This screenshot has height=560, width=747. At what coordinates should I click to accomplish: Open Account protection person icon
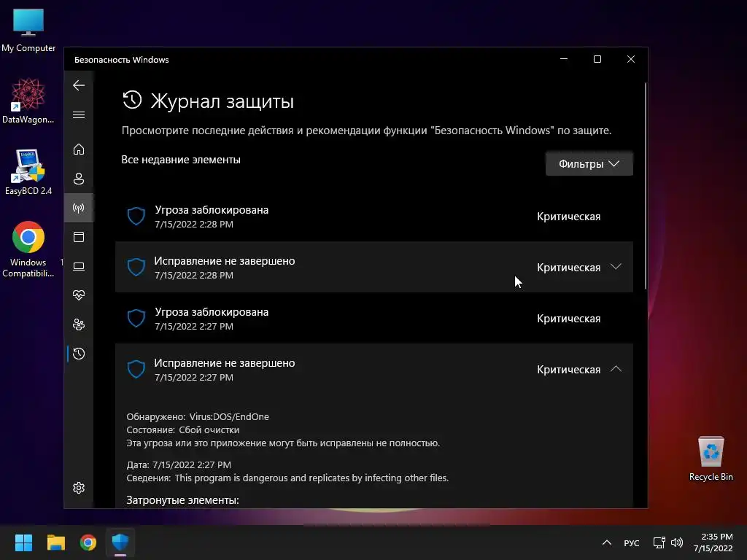(x=79, y=179)
